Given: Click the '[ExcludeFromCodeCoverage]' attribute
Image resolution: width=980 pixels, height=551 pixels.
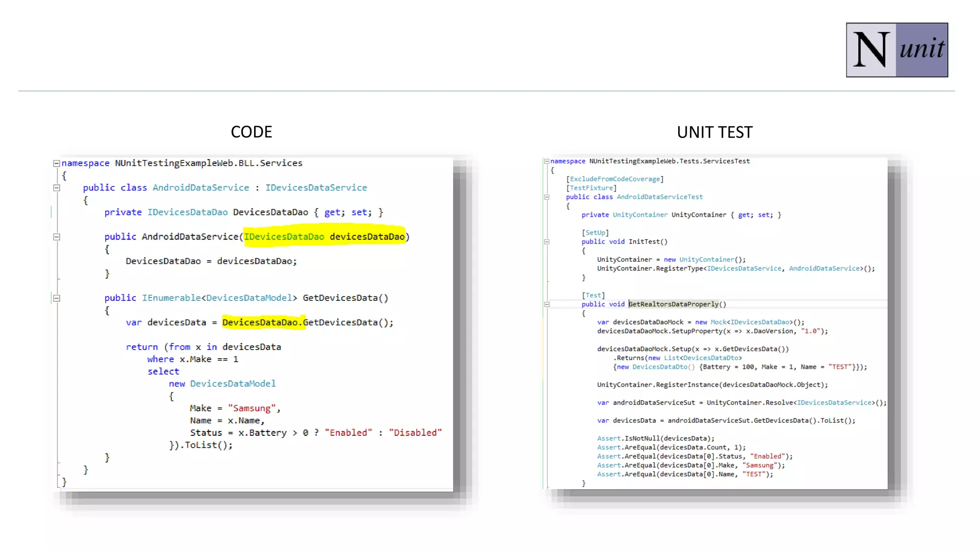Looking at the screenshot, I should coord(615,179).
